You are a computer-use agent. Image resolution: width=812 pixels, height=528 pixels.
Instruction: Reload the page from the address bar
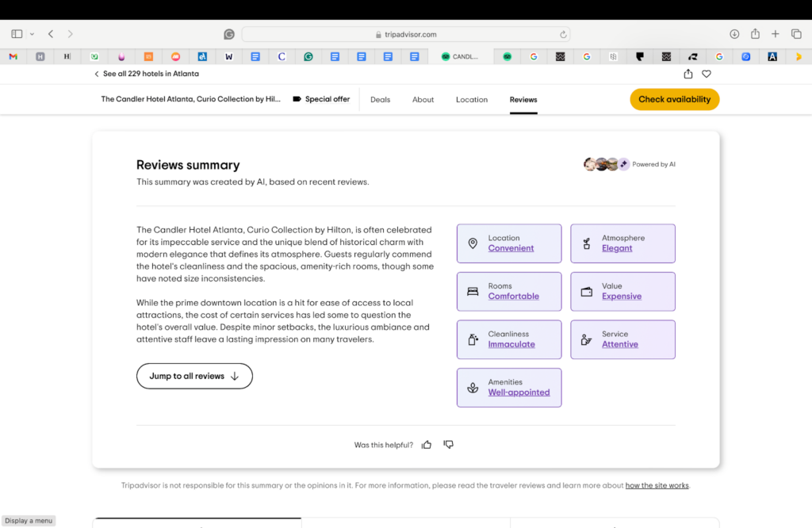[563, 34]
